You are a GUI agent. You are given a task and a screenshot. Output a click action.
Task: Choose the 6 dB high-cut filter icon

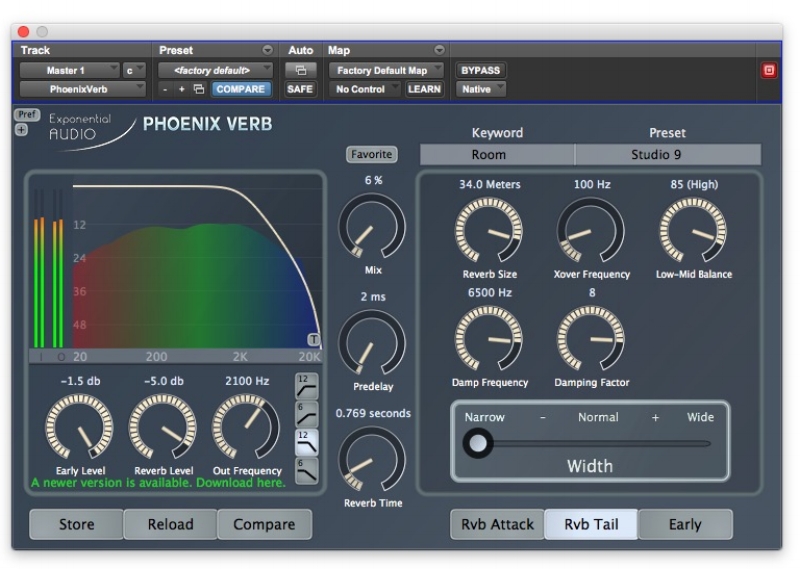tap(307, 471)
